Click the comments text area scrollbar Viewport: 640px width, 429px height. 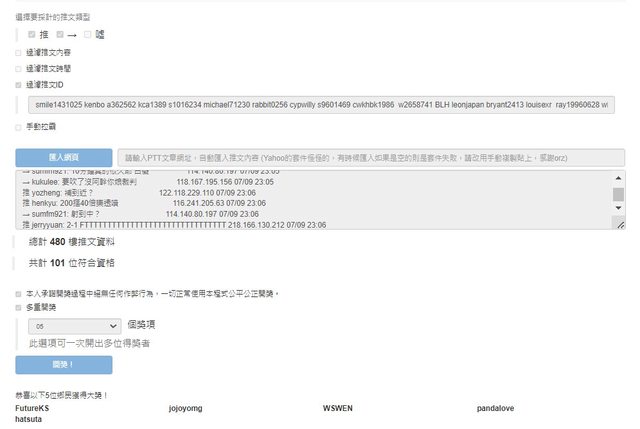(x=618, y=195)
